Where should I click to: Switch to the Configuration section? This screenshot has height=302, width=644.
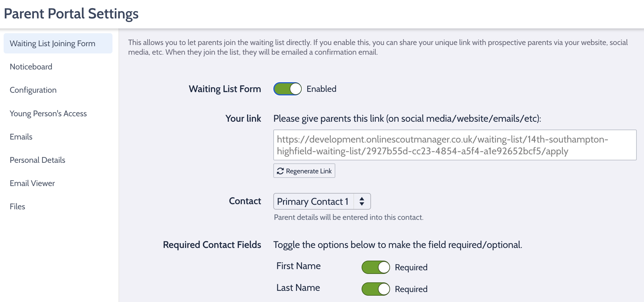coord(33,90)
